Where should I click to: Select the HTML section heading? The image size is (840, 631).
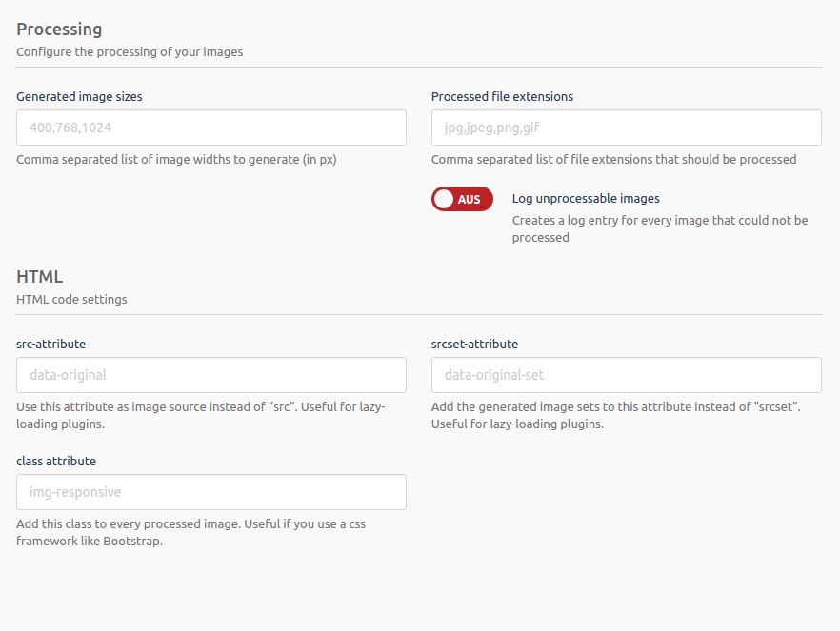40,277
